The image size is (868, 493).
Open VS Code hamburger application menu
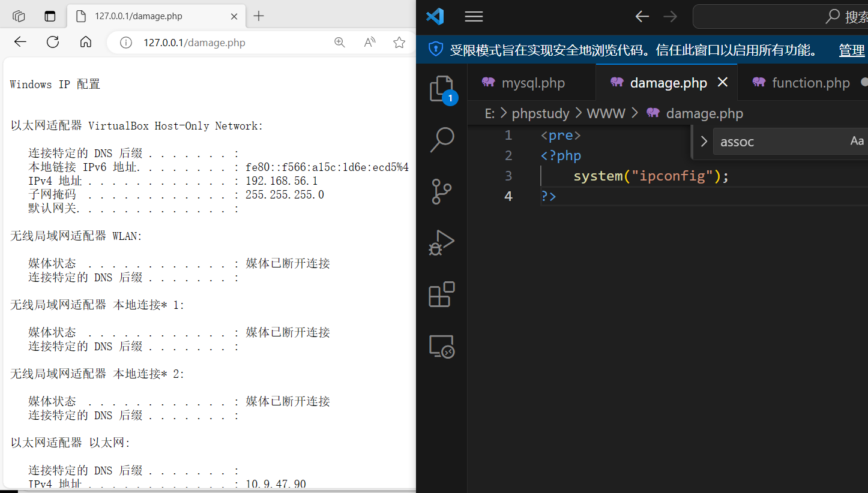click(x=474, y=17)
